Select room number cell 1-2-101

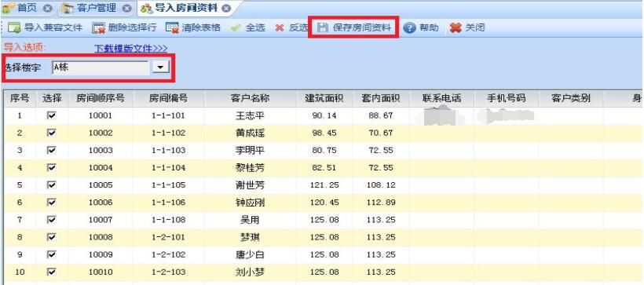pos(168,237)
